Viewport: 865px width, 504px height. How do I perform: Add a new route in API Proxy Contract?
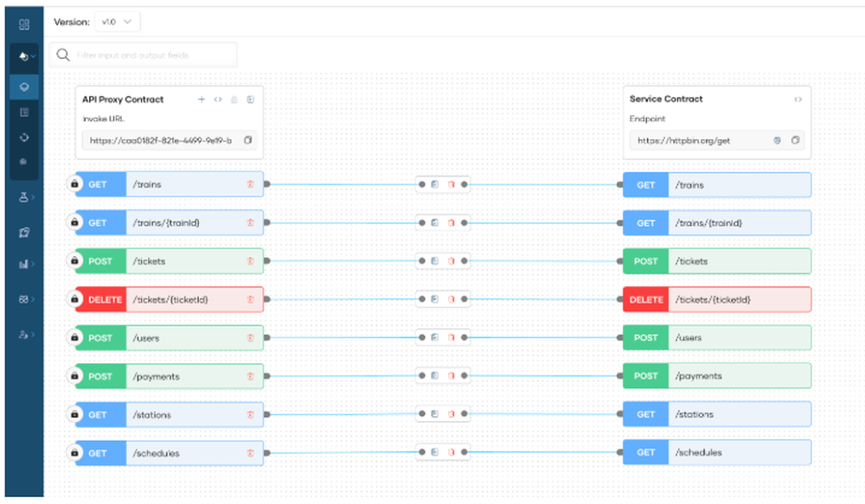(202, 99)
